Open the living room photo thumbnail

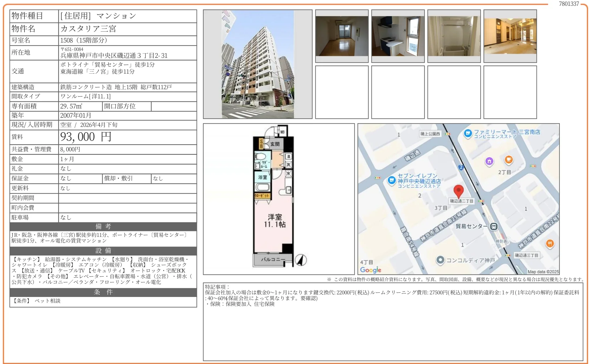tap(342, 36)
